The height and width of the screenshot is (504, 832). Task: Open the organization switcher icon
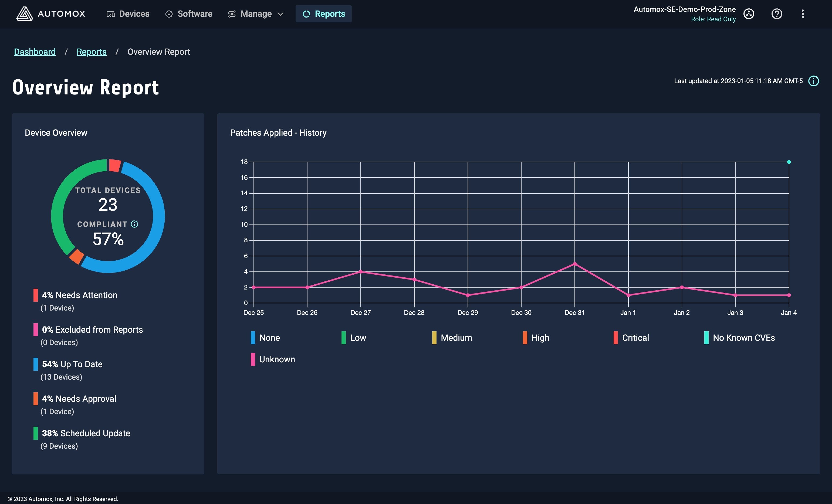click(x=749, y=14)
